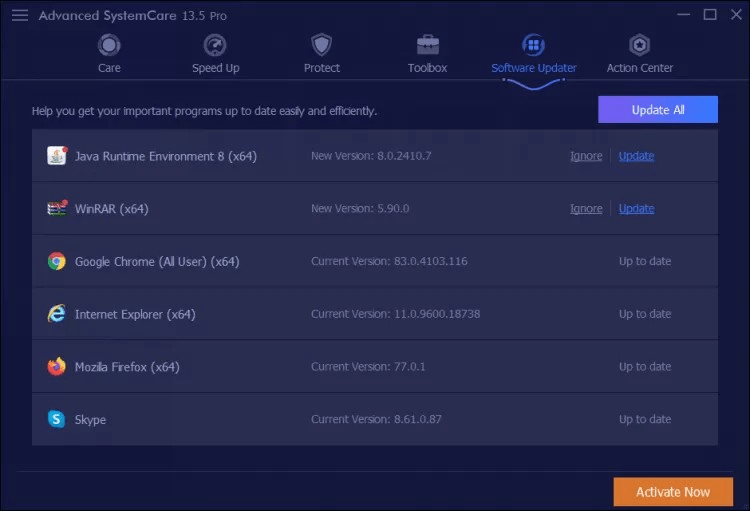The image size is (750, 511).
Task: Select the Care circle icon
Action: coord(109,45)
